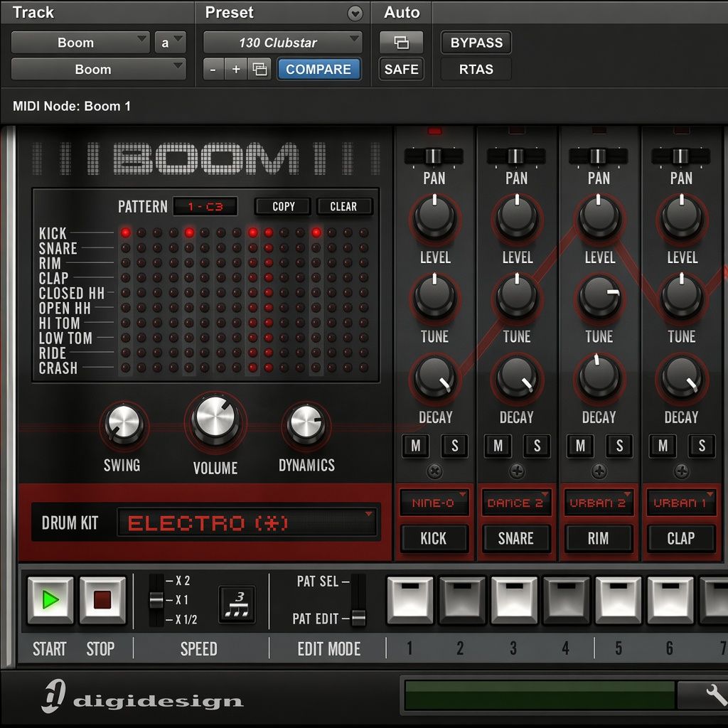This screenshot has height=728, width=728.
Task: Start pattern playback with the green play button
Action: coord(50,599)
